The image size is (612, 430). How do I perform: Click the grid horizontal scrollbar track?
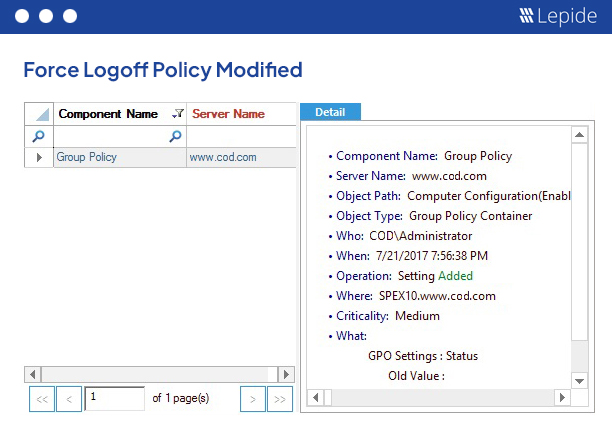(x=159, y=375)
